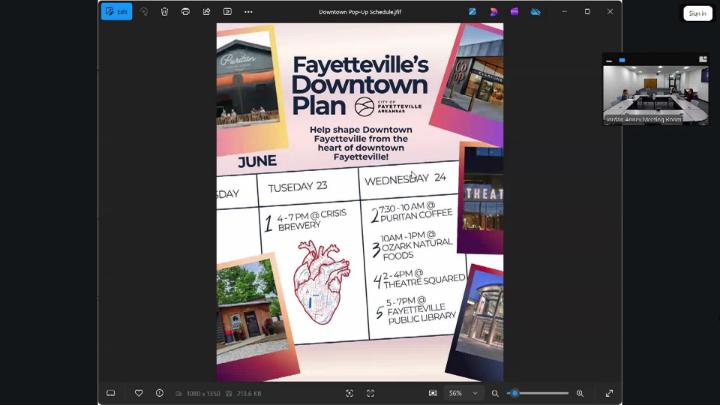The width and height of the screenshot is (720, 405).
Task: Click the Sign in button
Action: (698, 13)
